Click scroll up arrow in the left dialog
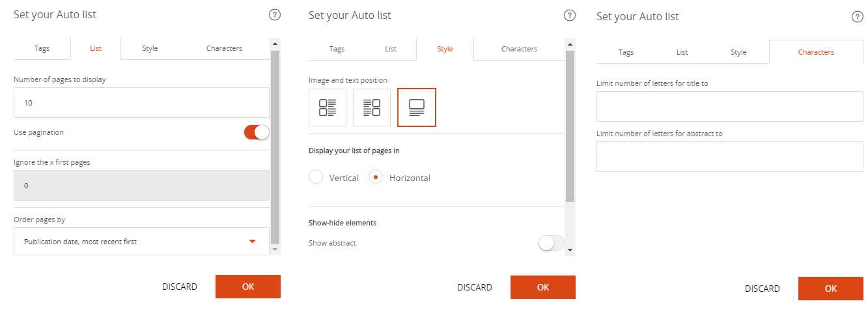This screenshot has height=312, width=868. point(275,44)
